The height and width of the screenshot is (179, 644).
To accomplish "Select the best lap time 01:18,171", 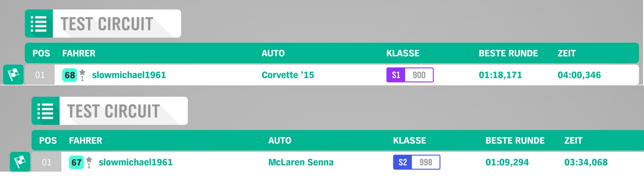I will [500, 75].
